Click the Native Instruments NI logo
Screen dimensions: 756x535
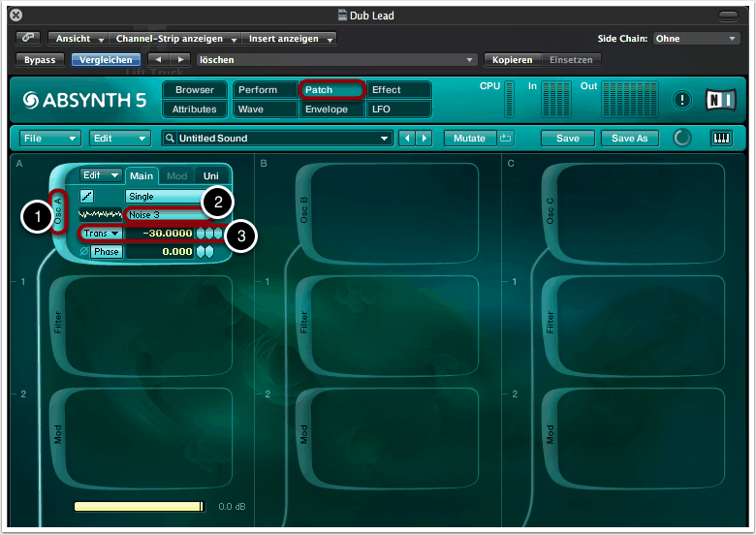pos(721,99)
